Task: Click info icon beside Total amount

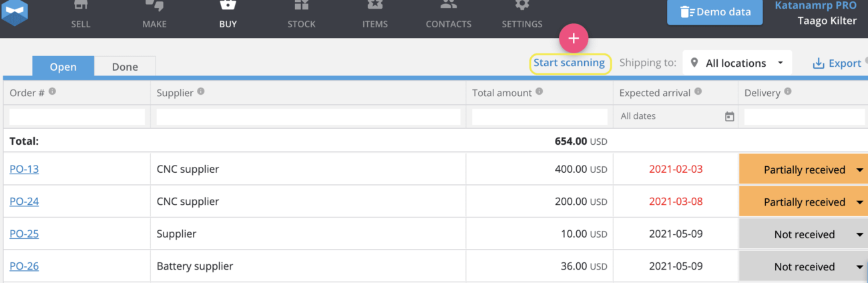Action: click(539, 92)
